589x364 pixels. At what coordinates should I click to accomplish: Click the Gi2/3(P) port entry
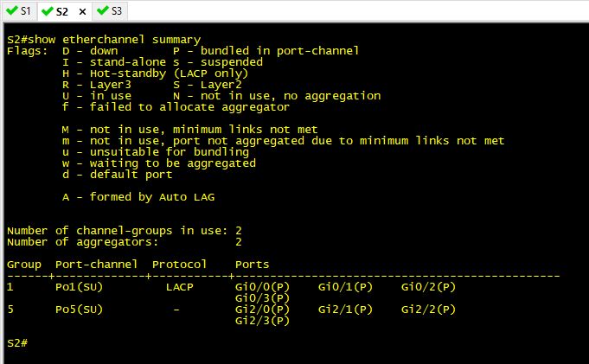tap(263, 321)
